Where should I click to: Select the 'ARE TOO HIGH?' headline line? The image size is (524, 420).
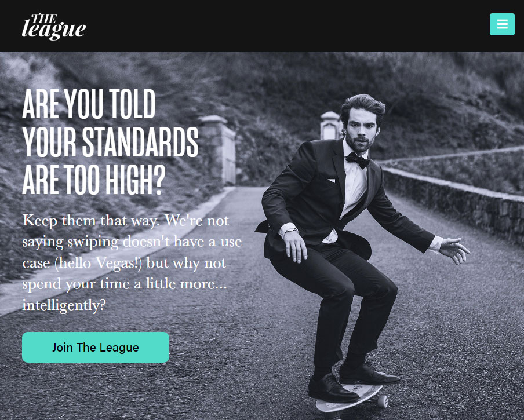click(94, 180)
